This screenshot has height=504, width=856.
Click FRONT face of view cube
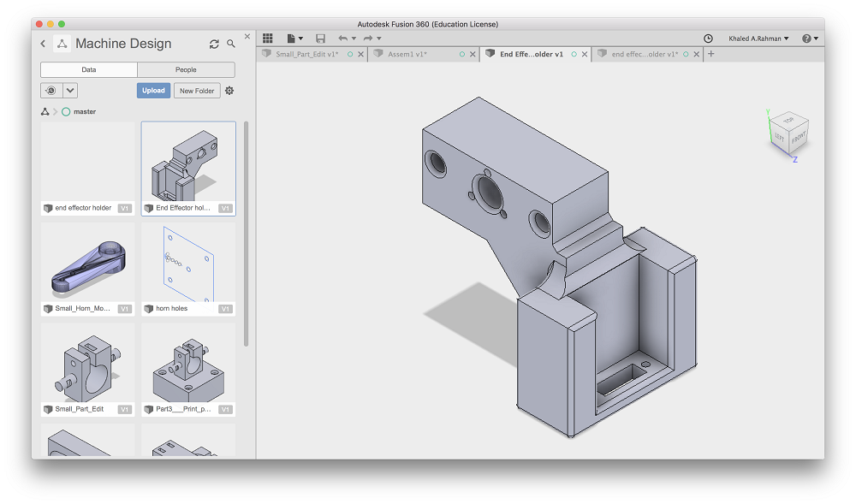click(x=799, y=137)
